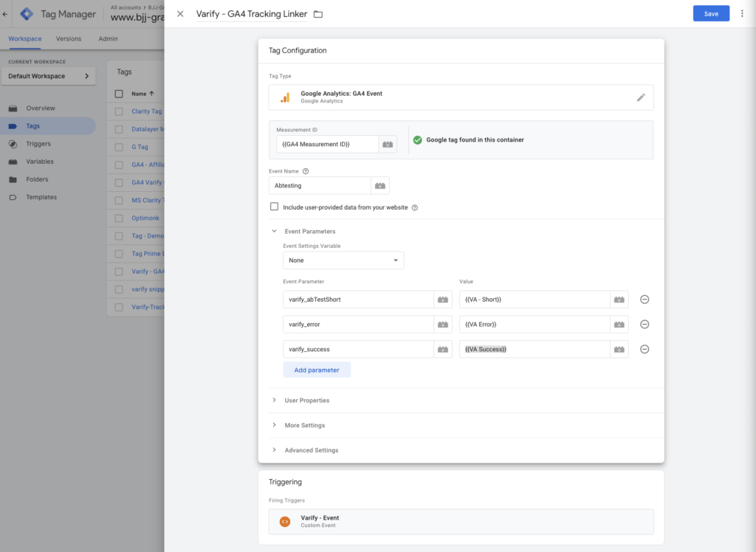Viewport: 756px width, 552px height.
Task: Toggle select-all checkbox in Tags header
Action: pos(119,94)
